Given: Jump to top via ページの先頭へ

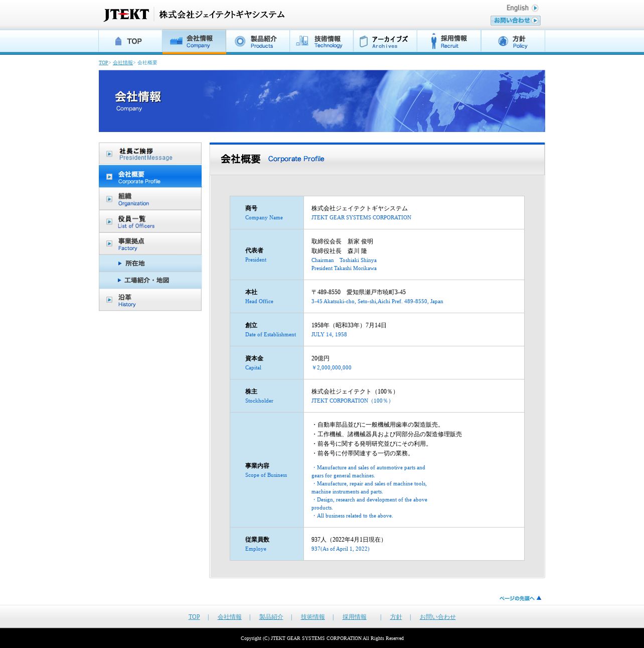Looking at the screenshot, I should pyautogui.click(x=521, y=598).
